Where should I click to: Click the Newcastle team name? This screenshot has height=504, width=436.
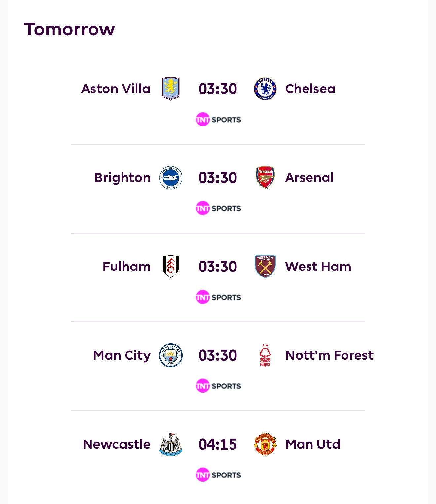click(117, 444)
